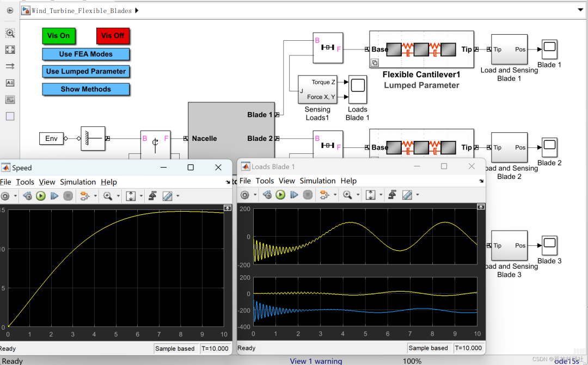This screenshot has height=365, width=588.
Task: Click Stop button in Loads Blade 1 scope
Action: tap(308, 195)
